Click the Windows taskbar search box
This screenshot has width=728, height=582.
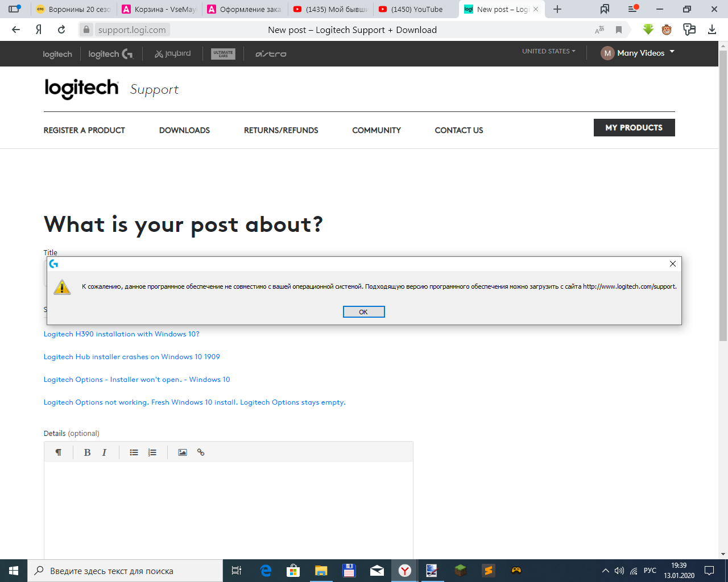tap(125, 571)
